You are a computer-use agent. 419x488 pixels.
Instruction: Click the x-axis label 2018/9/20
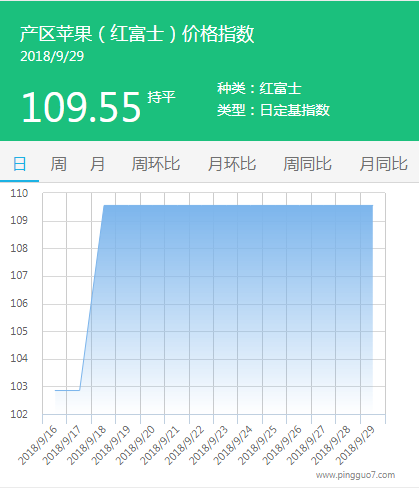136,445
